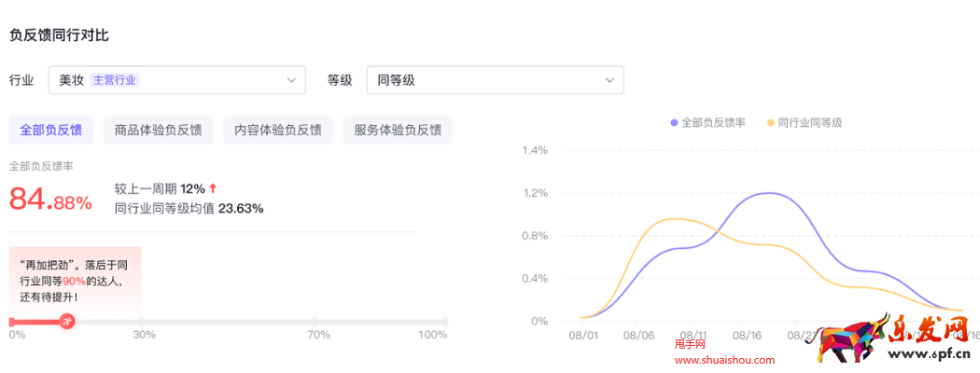Click the 100% end label of progress bar
Screen dimensions: 980x373
click(x=433, y=335)
